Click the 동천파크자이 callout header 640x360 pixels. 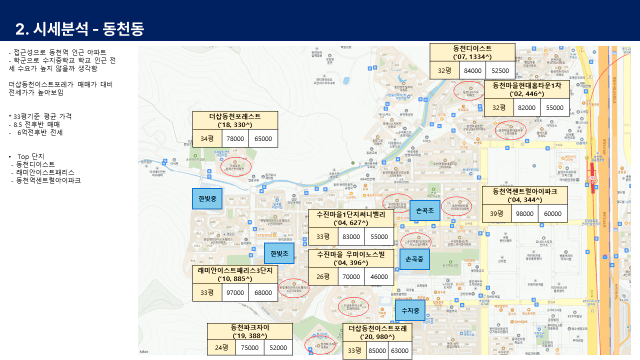tap(250, 331)
